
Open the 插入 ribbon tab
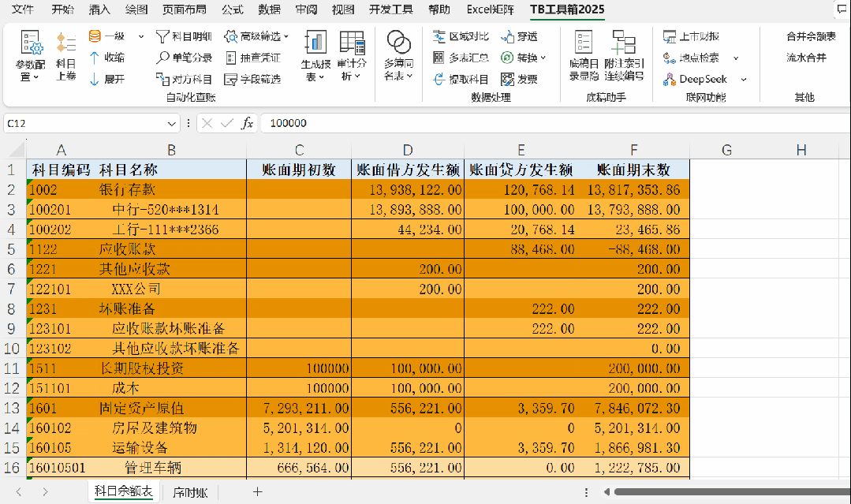click(99, 9)
